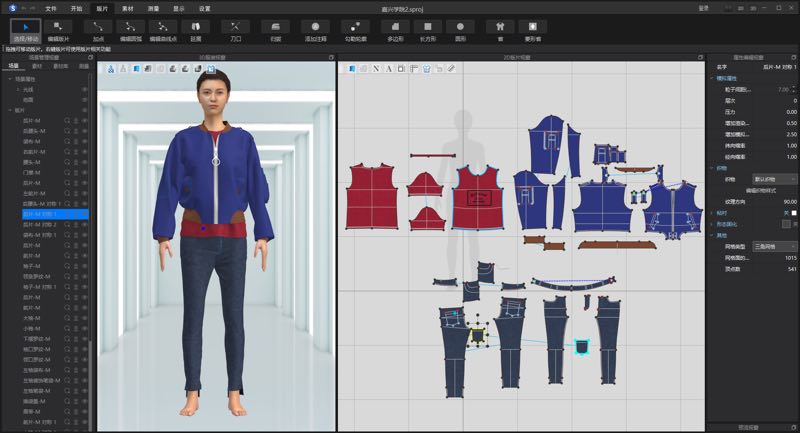
Task: Hide the 后腰头-M piece
Action: (x=84, y=131)
